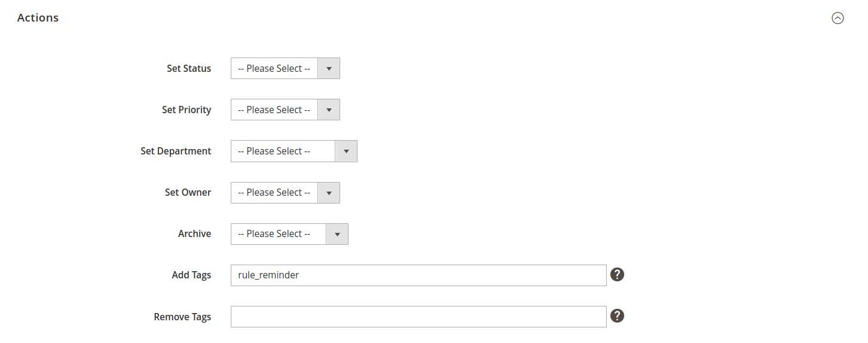
Task: Click the Set Priority label
Action: pyautogui.click(x=187, y=110)
